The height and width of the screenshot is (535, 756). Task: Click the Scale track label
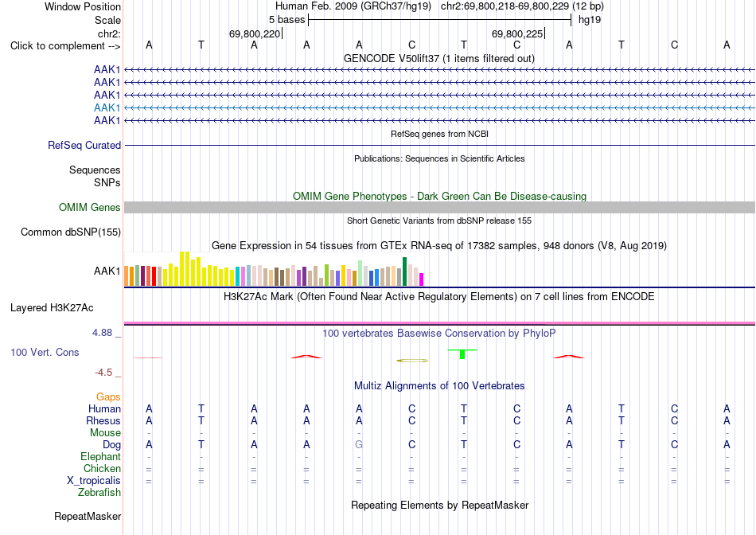coord(107,20)
